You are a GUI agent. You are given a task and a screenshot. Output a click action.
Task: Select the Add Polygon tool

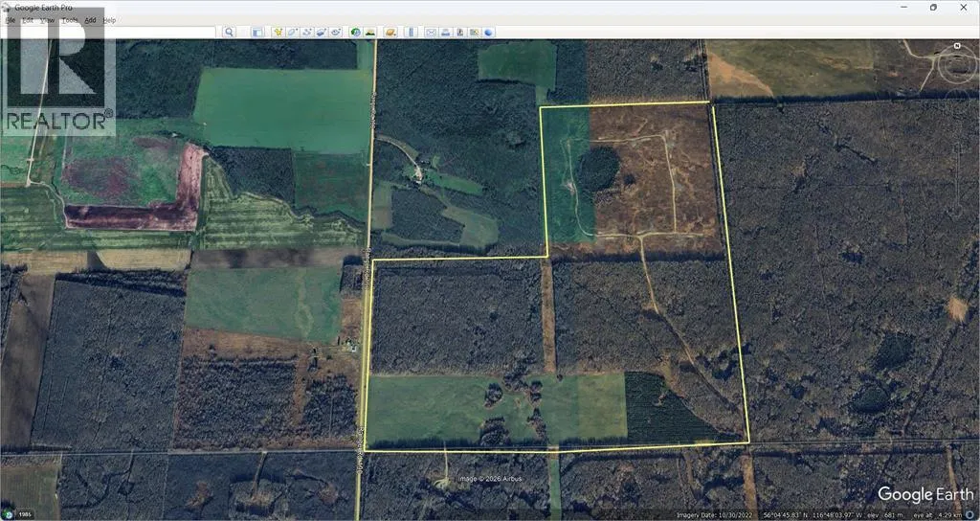(292, 32)
